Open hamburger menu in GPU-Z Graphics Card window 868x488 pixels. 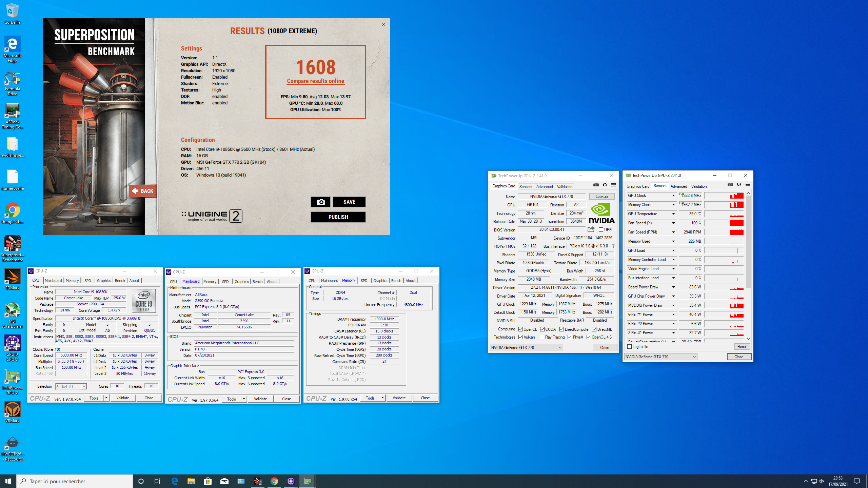pos(613,185)
